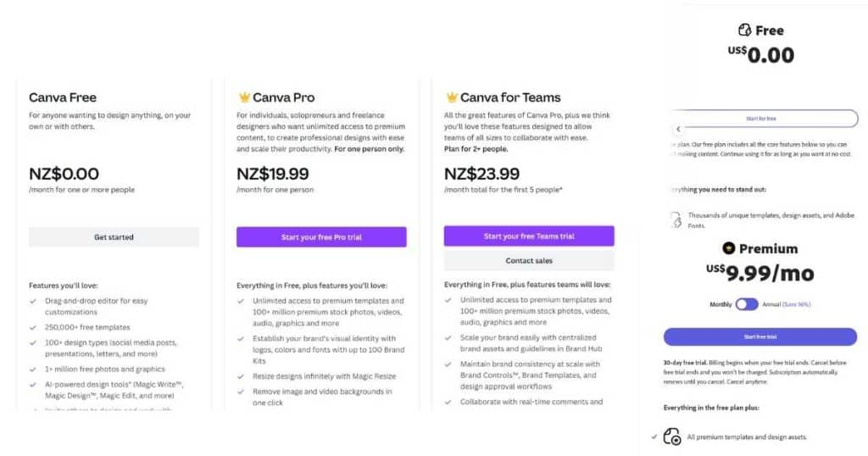Click the Premium crown badge icon
868x456 pixels.
[x=728, y=248]
